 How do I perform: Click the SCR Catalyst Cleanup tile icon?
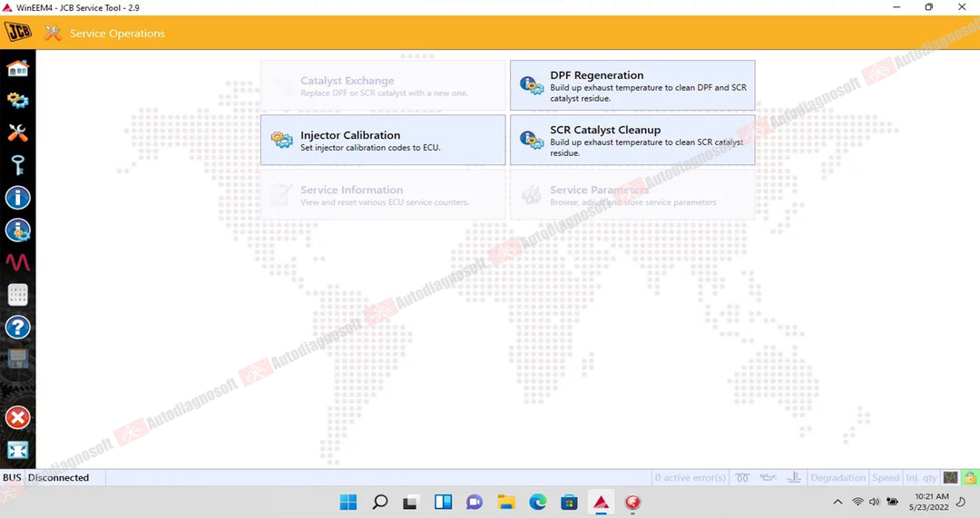tap(531, 140)
